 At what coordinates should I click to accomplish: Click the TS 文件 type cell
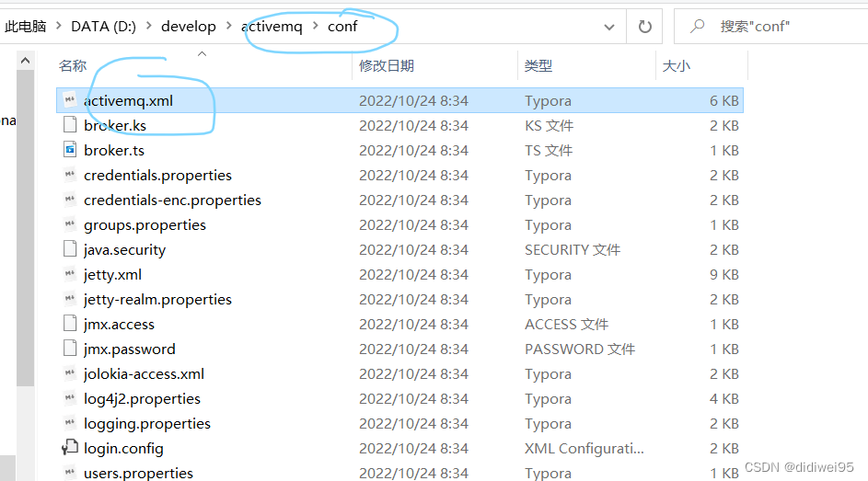tap(548, 151)
